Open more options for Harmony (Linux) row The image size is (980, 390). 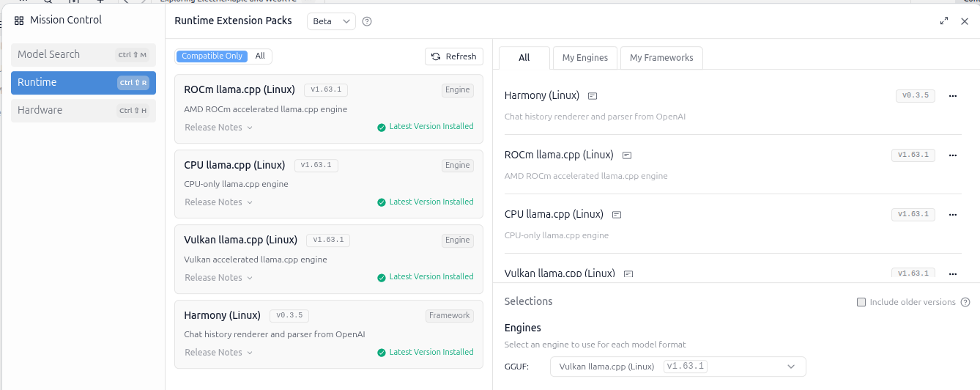click(953, 96)
